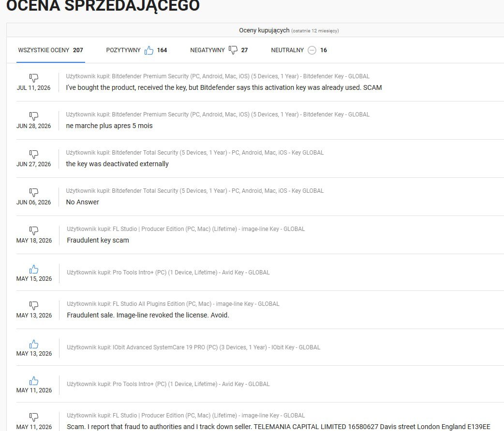This screenshot has height=431, width=504.
Task: Select review text ending with 'already used. SCAM'
Action: (224, 87)
